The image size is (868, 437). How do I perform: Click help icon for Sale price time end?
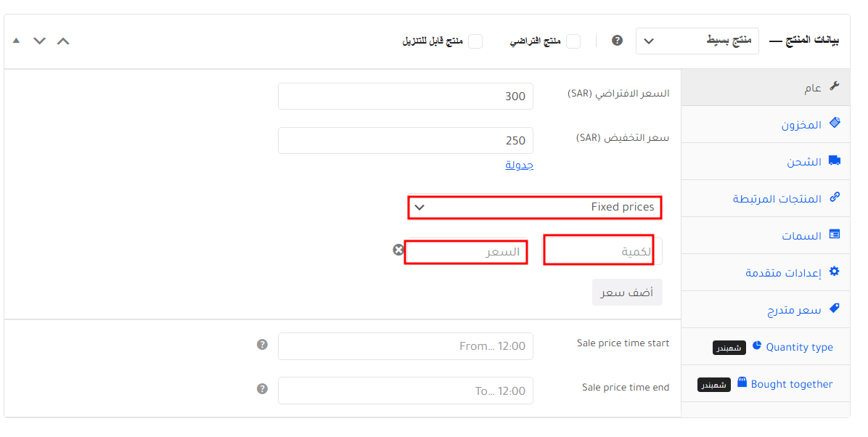tap(263, 389)
